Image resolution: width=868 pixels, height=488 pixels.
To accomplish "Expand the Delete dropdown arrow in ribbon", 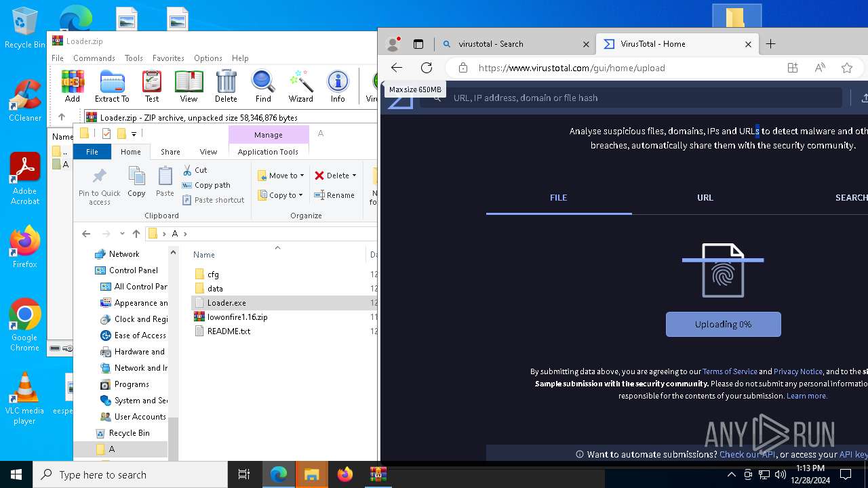I will click(x=354, y=176).
